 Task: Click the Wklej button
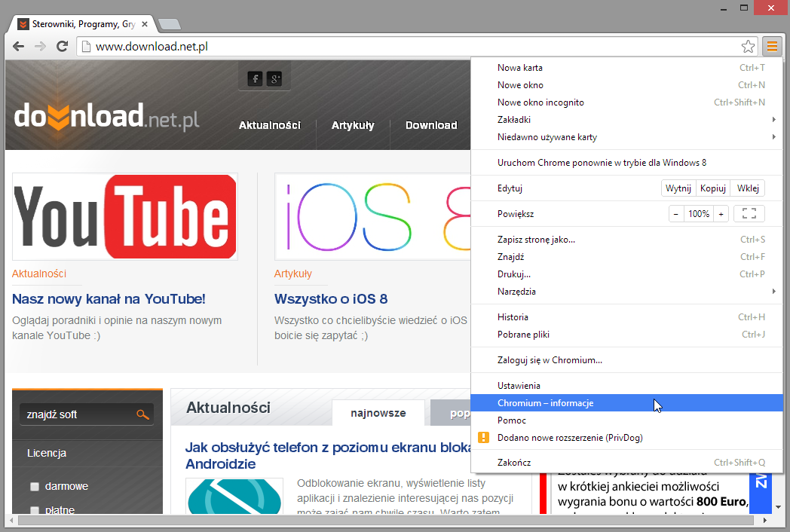click(x=748, y=188)
